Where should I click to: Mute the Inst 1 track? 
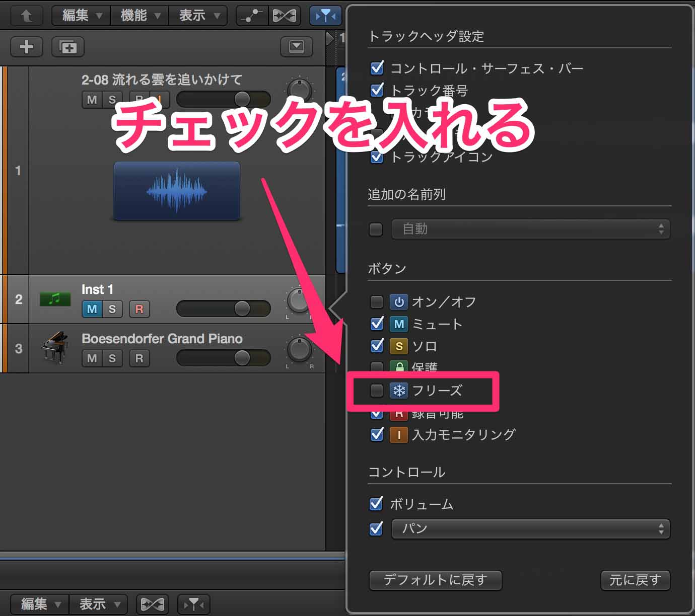coord(92,309)
